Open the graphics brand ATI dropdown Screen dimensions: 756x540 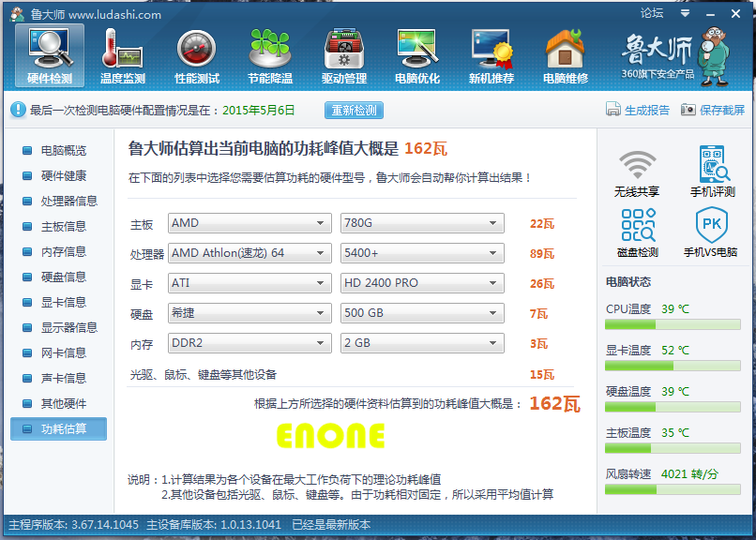249,283
